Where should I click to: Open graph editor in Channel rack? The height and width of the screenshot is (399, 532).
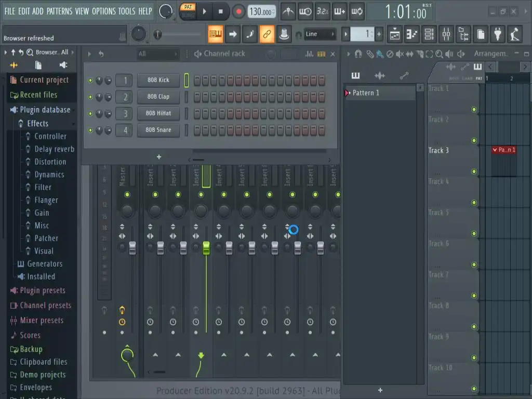click(x=309, y=54)
